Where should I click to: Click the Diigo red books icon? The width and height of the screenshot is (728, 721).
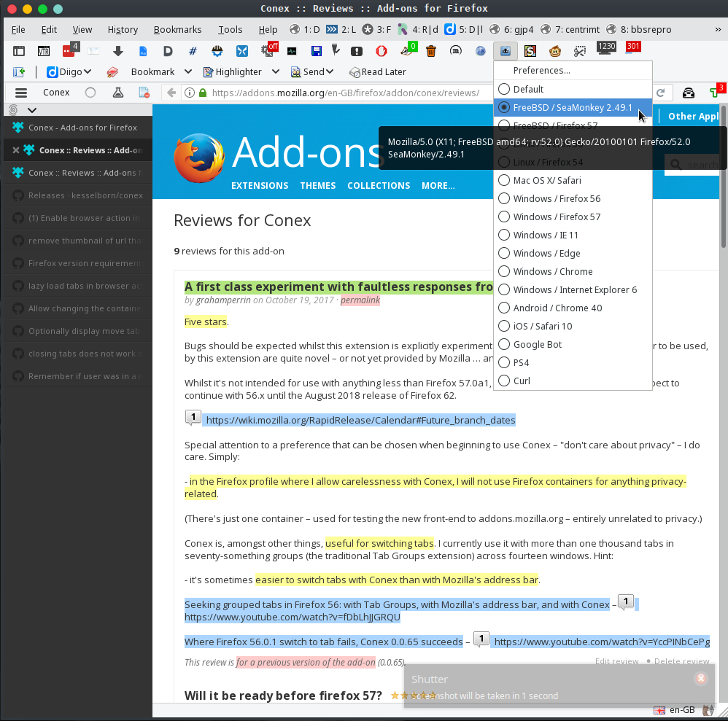coord(112,72)
